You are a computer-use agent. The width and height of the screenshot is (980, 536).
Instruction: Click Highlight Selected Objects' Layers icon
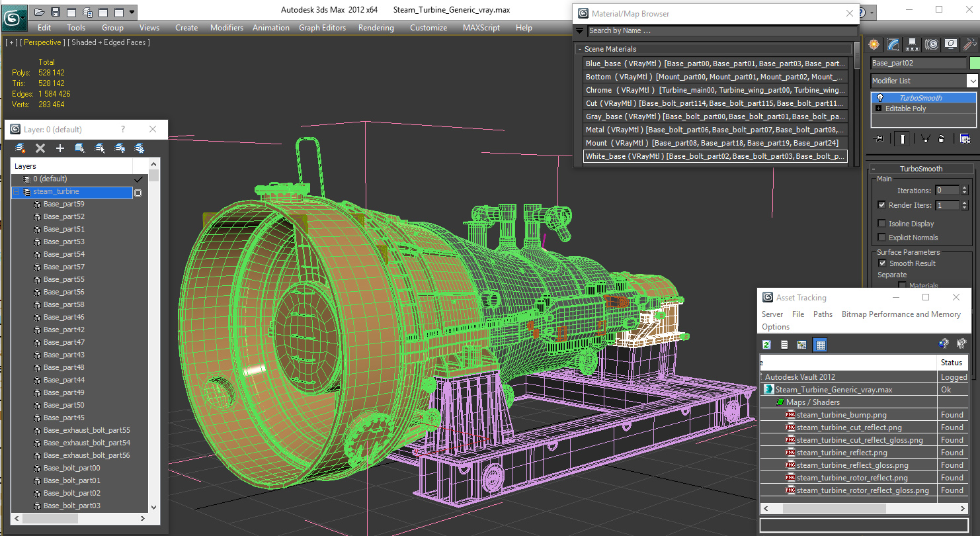pos(100,148)
